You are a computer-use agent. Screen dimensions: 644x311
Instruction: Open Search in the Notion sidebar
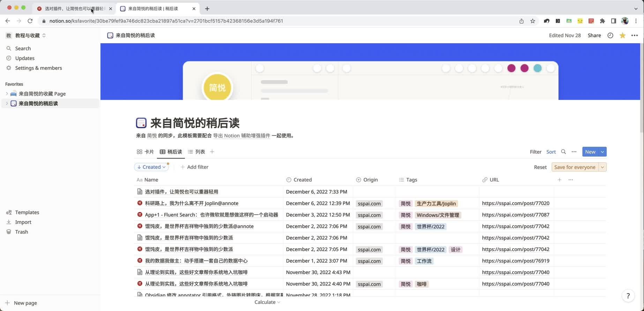(23, 48)
